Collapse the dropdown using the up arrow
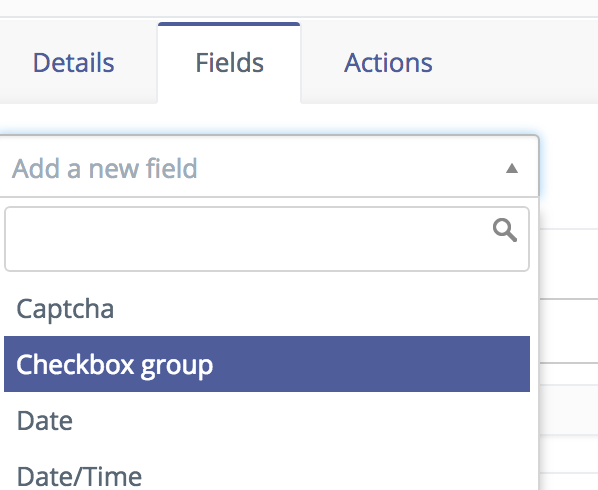Screen dimensions: 598x490 tap(511, 168)
